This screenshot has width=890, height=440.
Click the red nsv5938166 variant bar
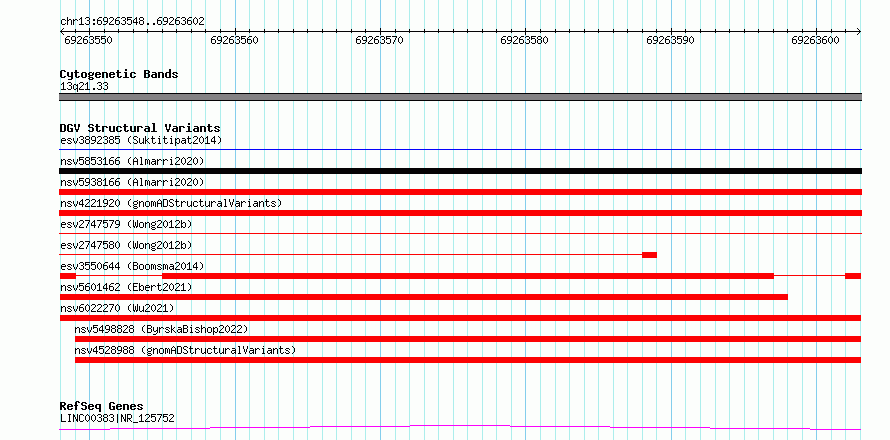[x=460, y=192]
